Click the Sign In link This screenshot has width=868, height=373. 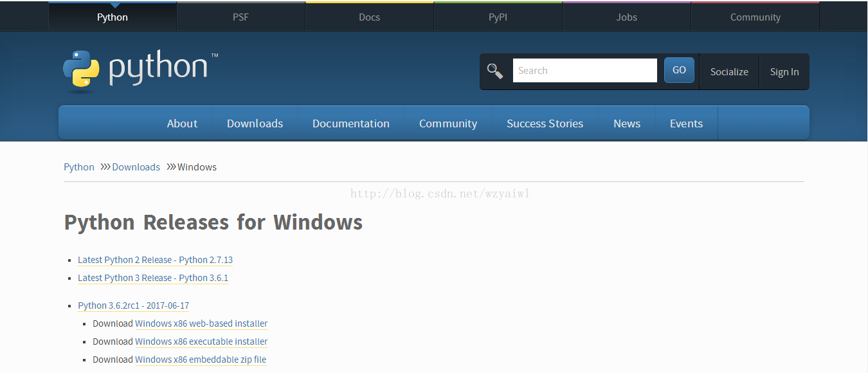[784, 72]
